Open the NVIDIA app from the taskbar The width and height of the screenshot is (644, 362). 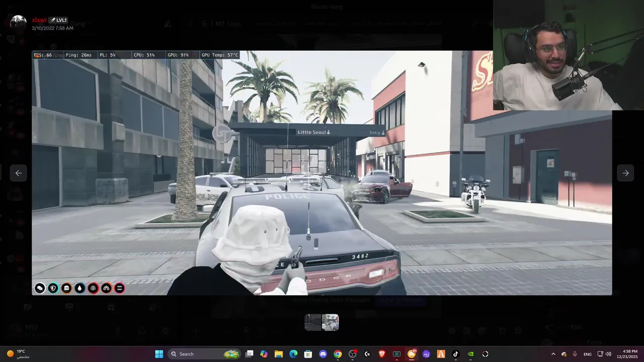coord(470,354)
